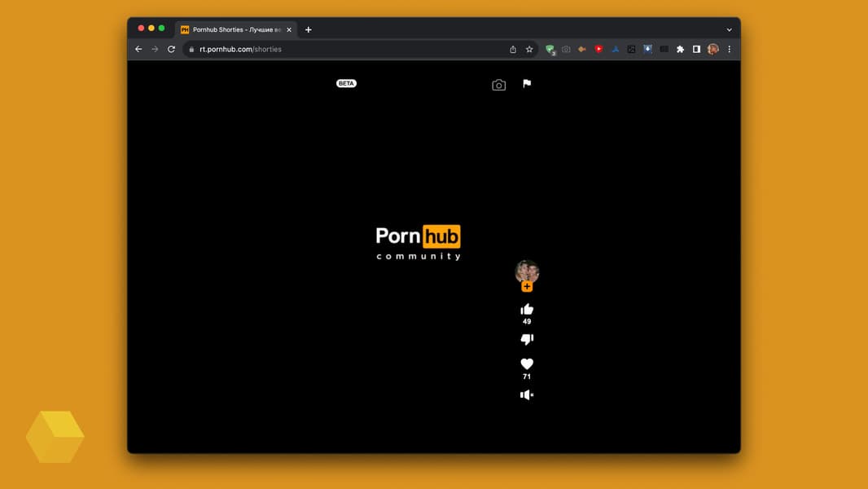Click the padlock site info icon
Screen dimensions: 868x489
pos(191,49)
